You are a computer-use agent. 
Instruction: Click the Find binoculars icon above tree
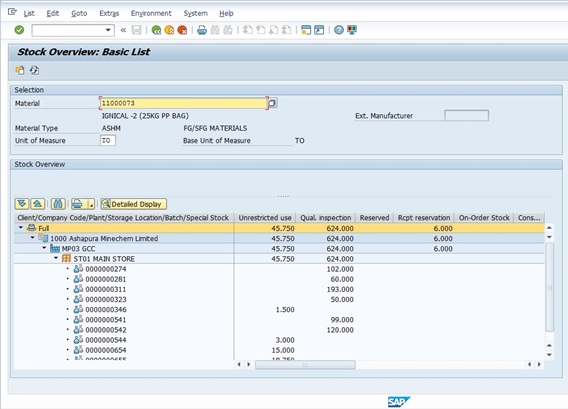click(58, 204)
